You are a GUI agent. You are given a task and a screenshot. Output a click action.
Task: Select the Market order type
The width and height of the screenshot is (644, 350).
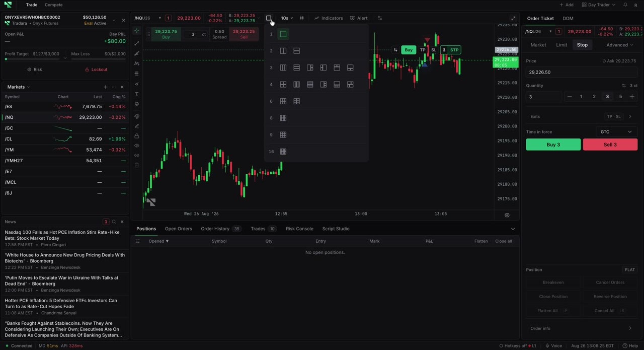pyautogui.click(x=538, y=45)
